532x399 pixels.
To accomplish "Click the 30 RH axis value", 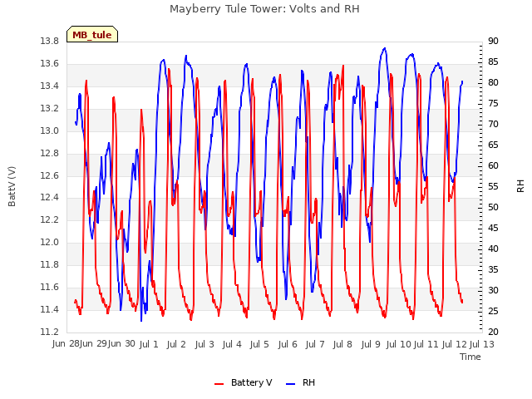I will coord(493,290).
